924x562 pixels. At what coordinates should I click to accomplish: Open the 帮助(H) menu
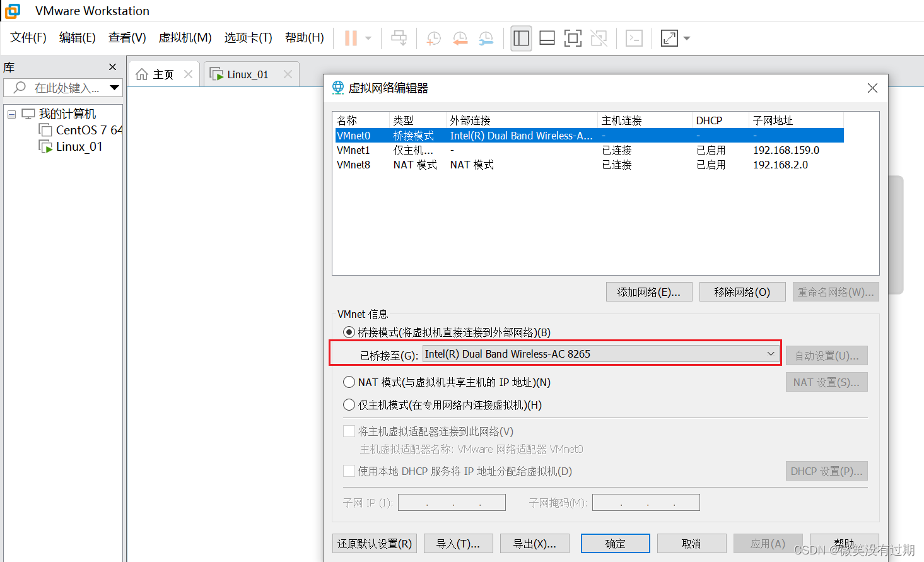tap(305, 38)
